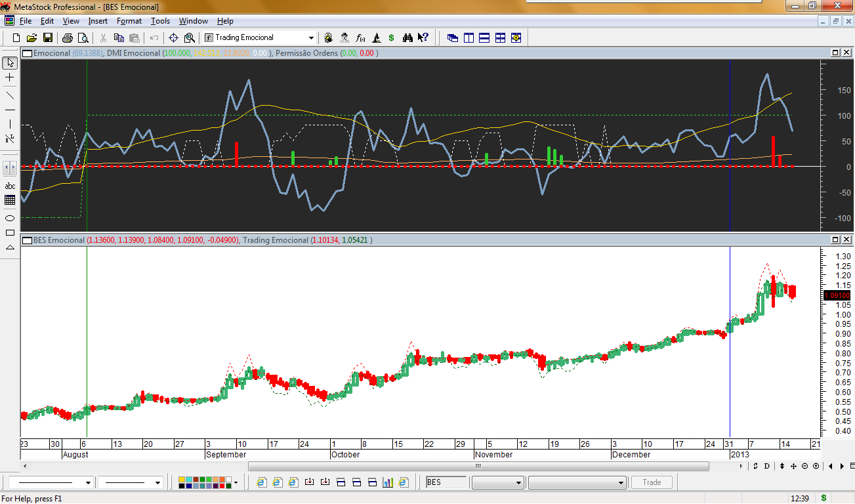The width and height of the screenshot is (855, 504).
Task: Click the Cut scissors icon
Action: click(x=103, y=38)
